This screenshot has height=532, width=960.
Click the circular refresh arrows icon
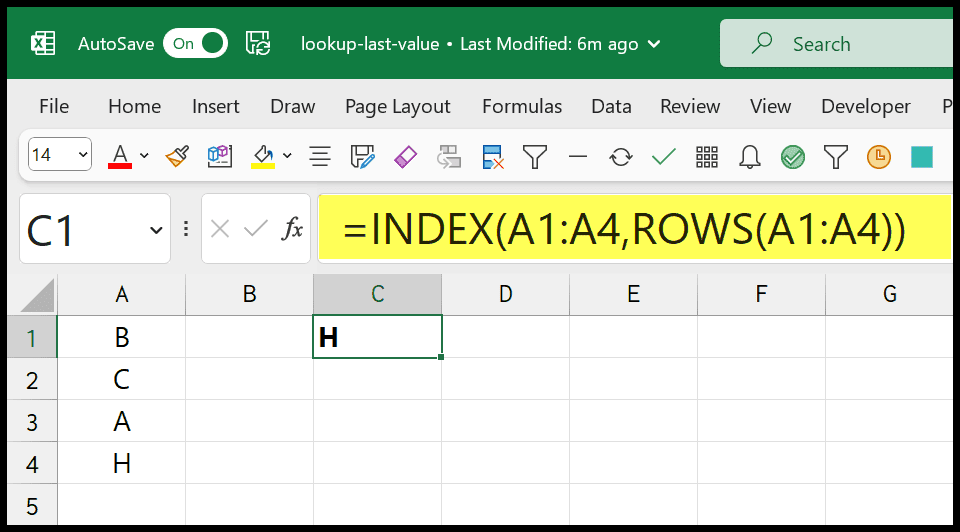(620, 157)
